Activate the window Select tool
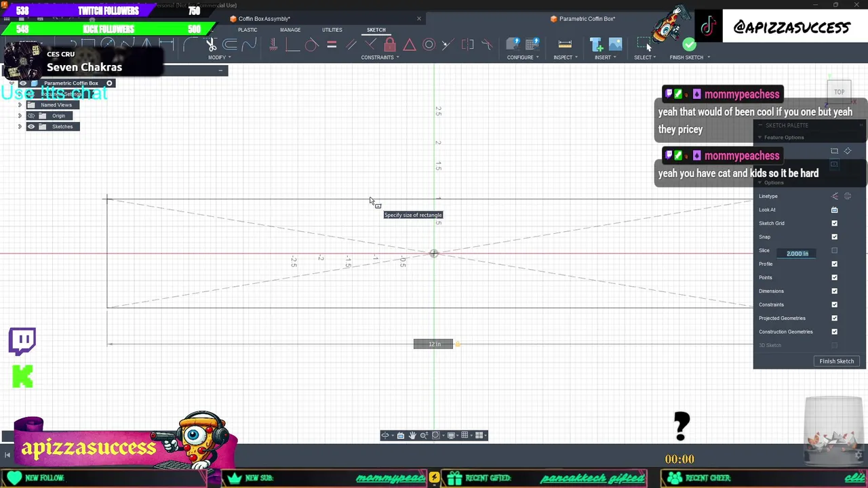868x488 pixels. [x=643, y=45]
